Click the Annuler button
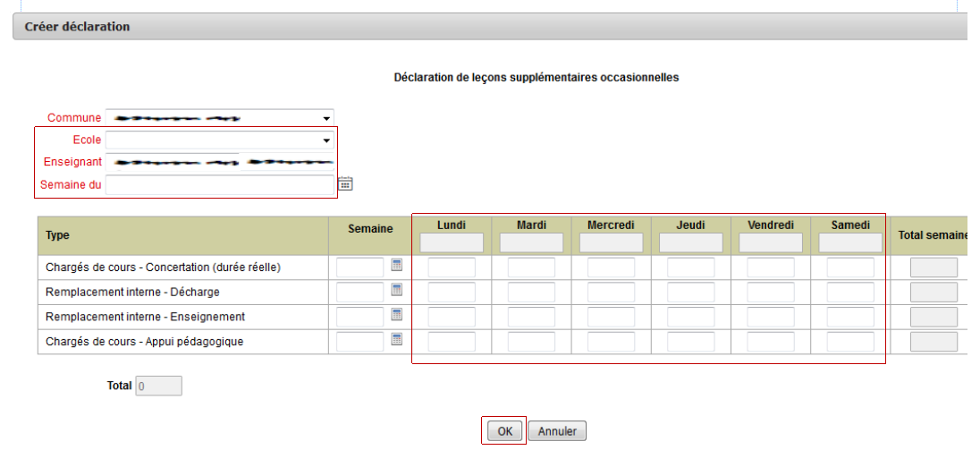The image size is (980, 450). click(x=557, y=431)
